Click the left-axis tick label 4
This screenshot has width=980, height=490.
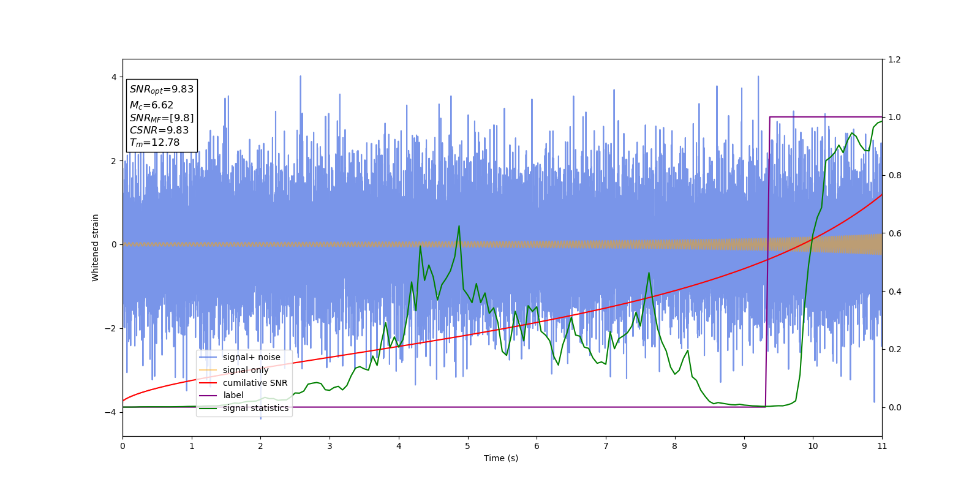click(x=113, y=77)
